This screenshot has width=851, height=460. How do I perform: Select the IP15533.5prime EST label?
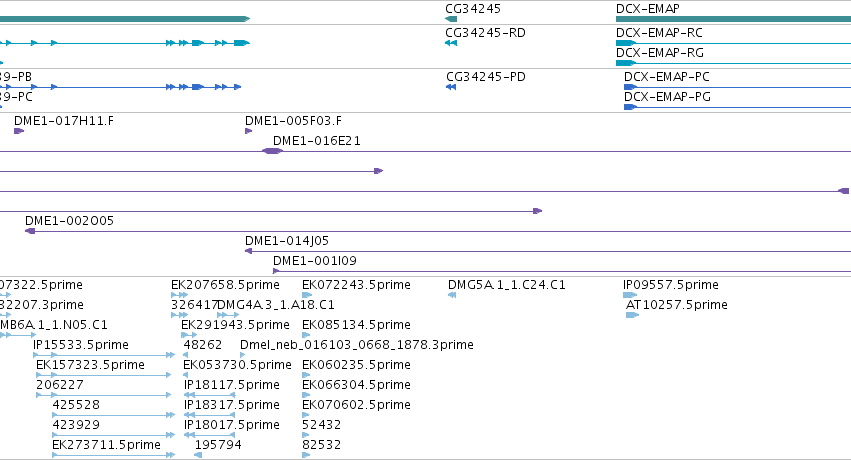(81, 345)
